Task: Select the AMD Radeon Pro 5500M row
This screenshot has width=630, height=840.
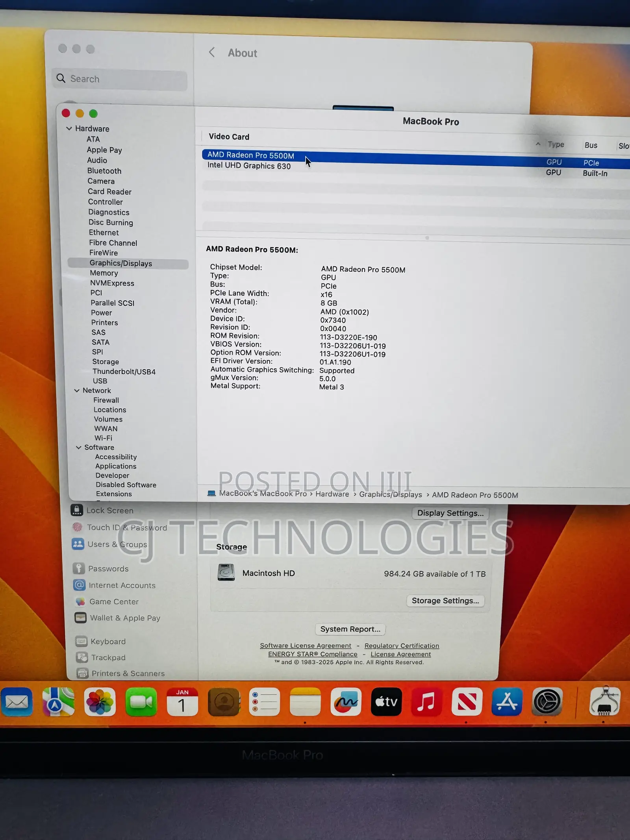Action: 416,158
